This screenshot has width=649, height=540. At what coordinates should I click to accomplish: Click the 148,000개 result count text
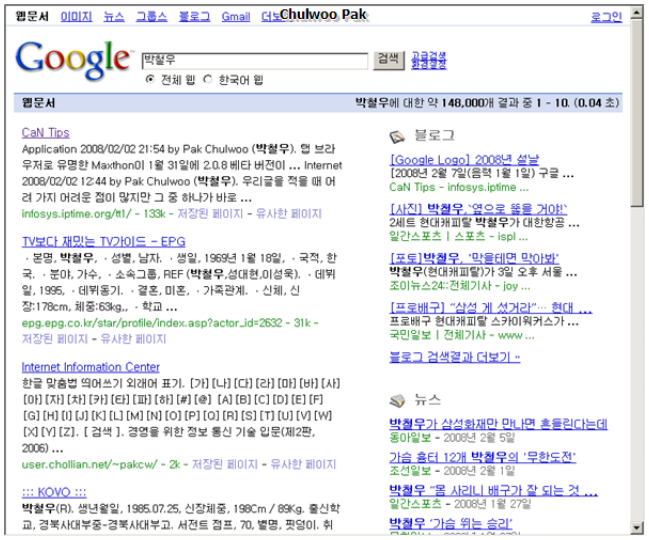click(x=468, y=103)
